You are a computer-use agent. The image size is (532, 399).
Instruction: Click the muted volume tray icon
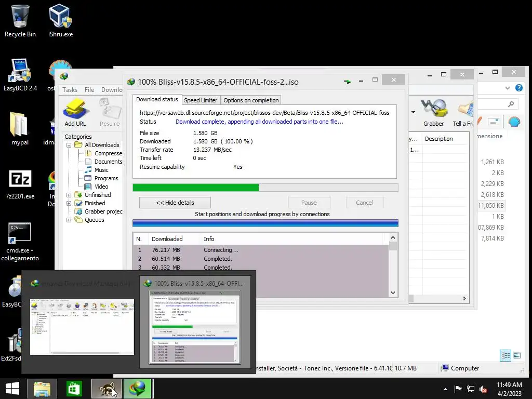[483, 389]
